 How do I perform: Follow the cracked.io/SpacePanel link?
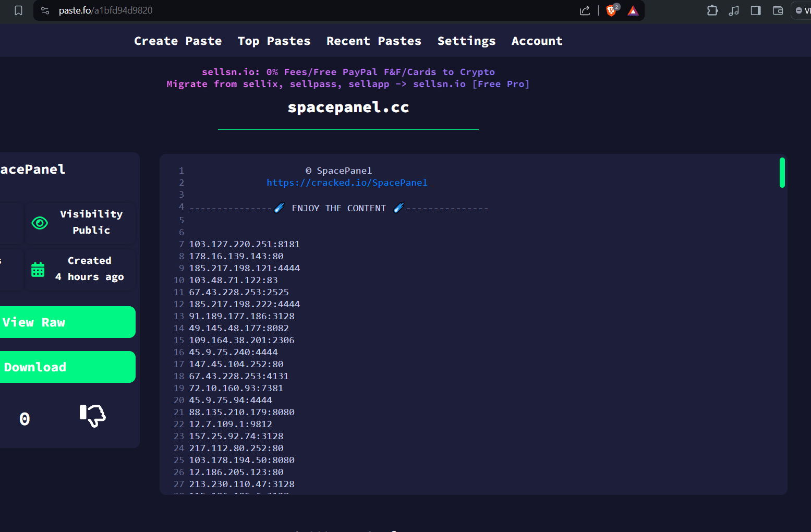coord(347,183)
